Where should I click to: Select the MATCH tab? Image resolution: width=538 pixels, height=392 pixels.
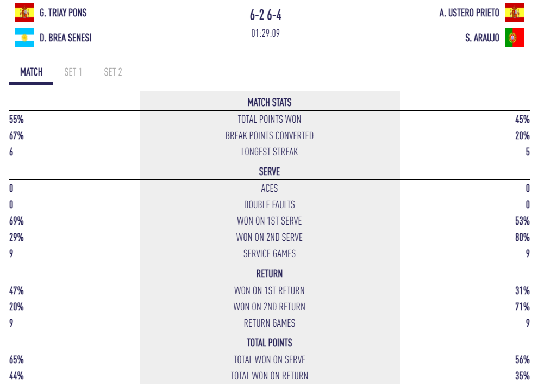(x=32, y=72)
